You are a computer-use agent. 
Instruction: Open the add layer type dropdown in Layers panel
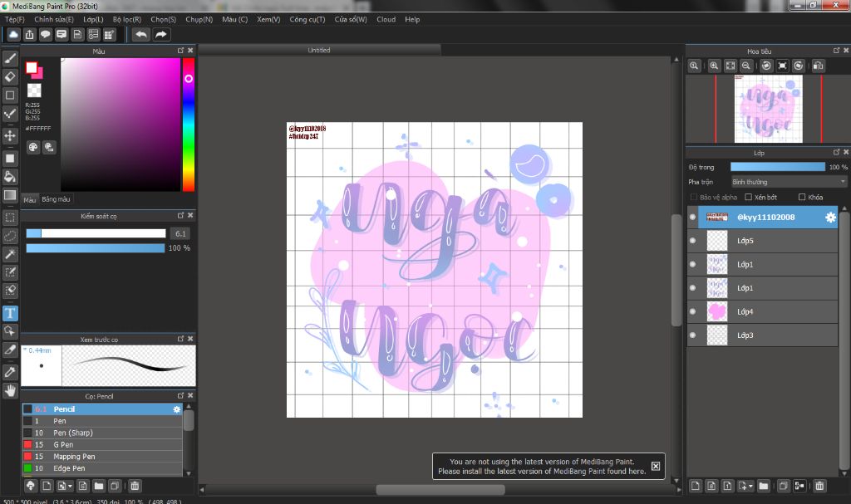(x=750, y=486)
